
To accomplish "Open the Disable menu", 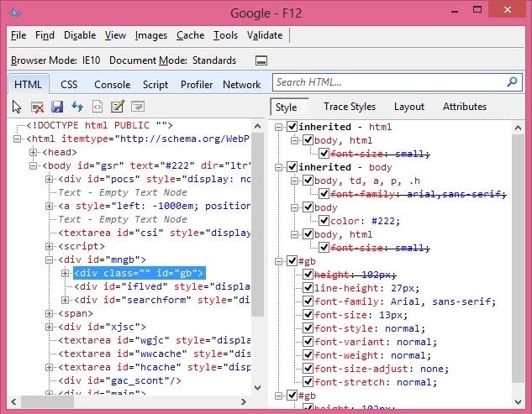I will point(80,35).
